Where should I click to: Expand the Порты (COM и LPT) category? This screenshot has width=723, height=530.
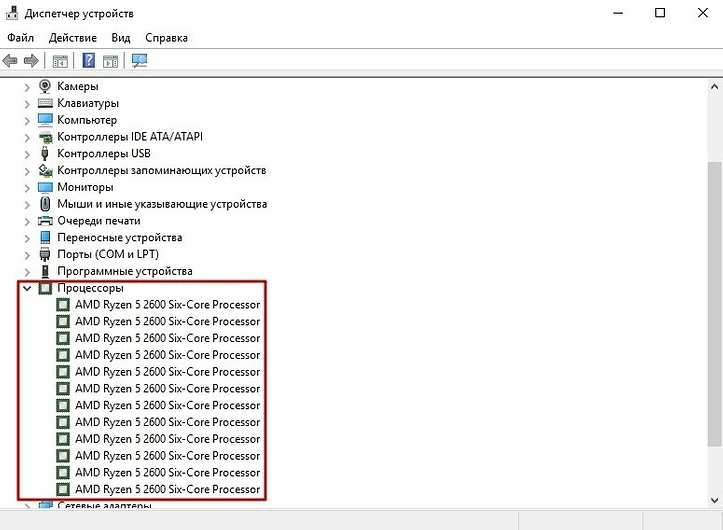click(x=27, y=254)
